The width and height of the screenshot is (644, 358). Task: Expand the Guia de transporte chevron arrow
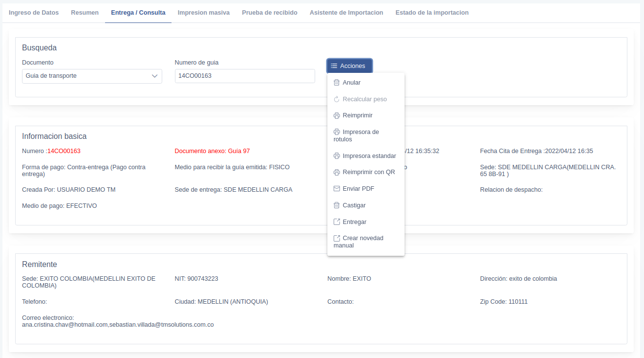click(x=155, y=76)
